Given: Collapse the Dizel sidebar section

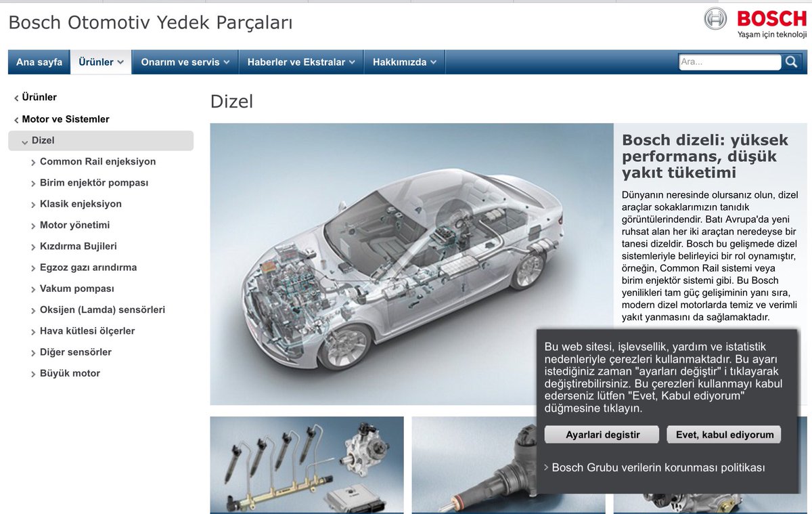Looking at the screenshot, I should 101,141.
